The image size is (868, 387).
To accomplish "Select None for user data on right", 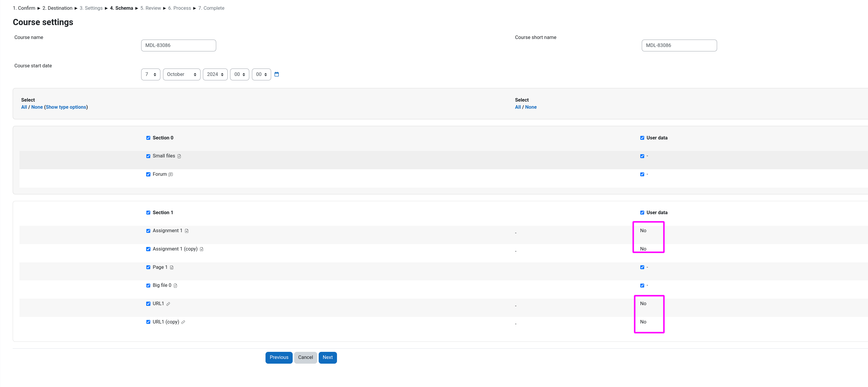I will (531, 107).
